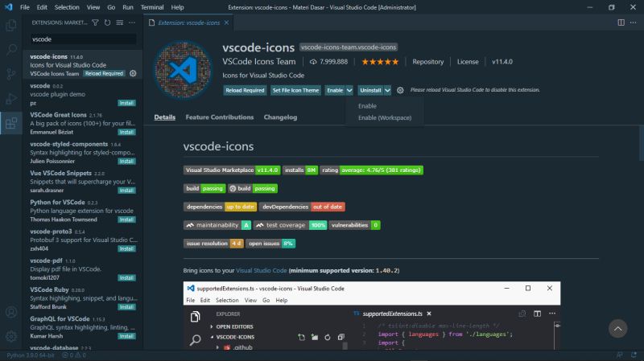Viewport: 644px width, 361px height.
Task: Open the License link
Action: [468, 62]
